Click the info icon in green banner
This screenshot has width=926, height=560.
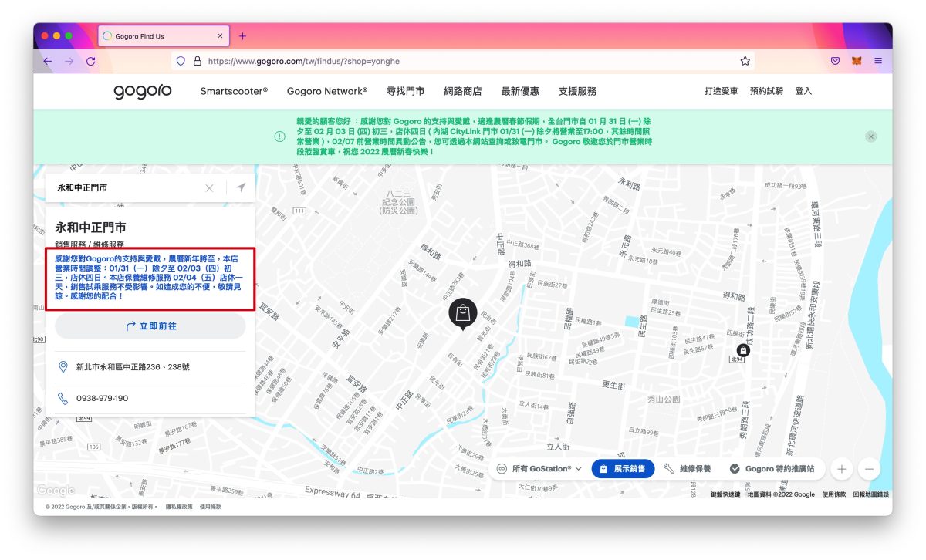(280, 137)
